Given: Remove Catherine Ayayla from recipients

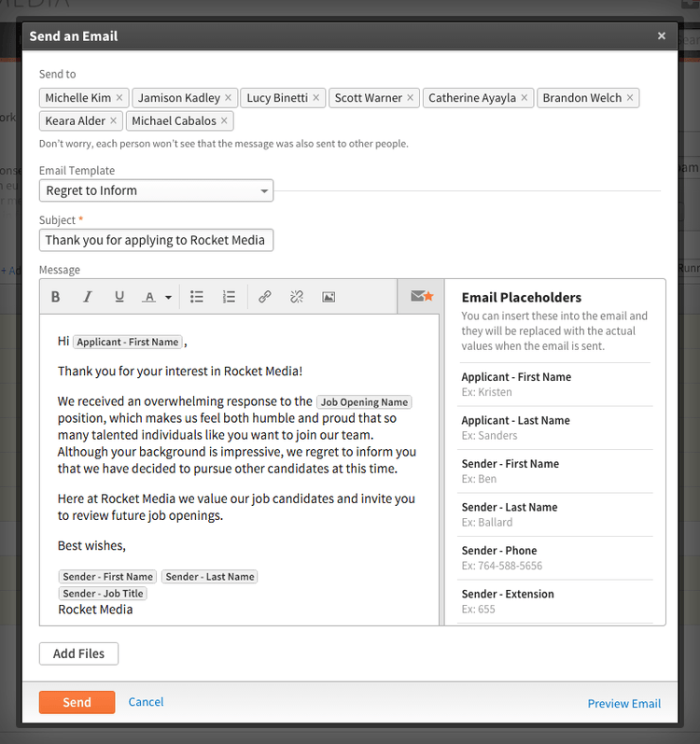Looking at the screenshot, I should (x=525, y=97).
